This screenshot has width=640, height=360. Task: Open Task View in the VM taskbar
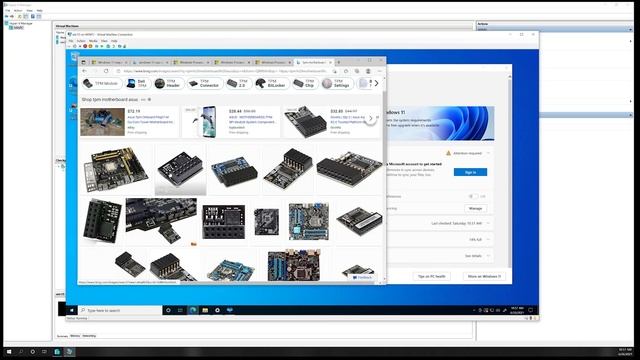pyautogui.click(x=180, y=310)
